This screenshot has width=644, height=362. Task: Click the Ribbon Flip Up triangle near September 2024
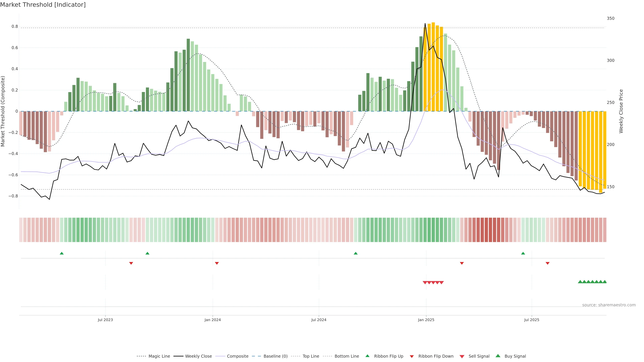pyautogui.click(x=356, y=253)
